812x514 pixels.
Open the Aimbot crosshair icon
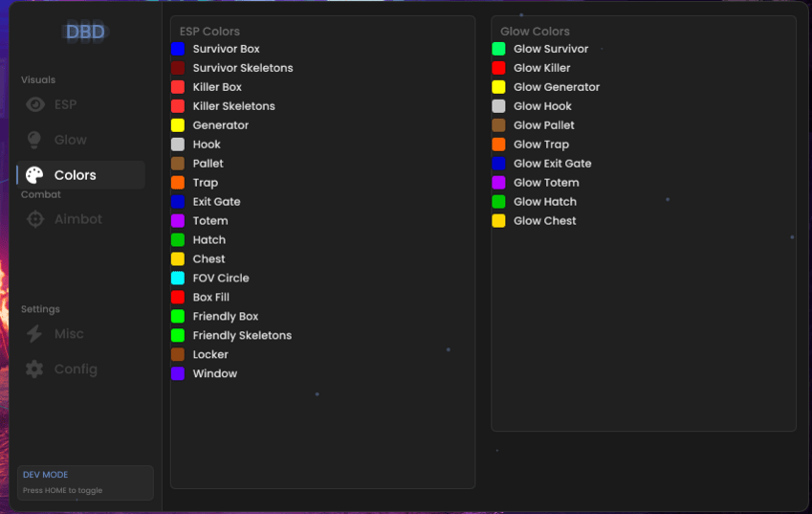35,219
